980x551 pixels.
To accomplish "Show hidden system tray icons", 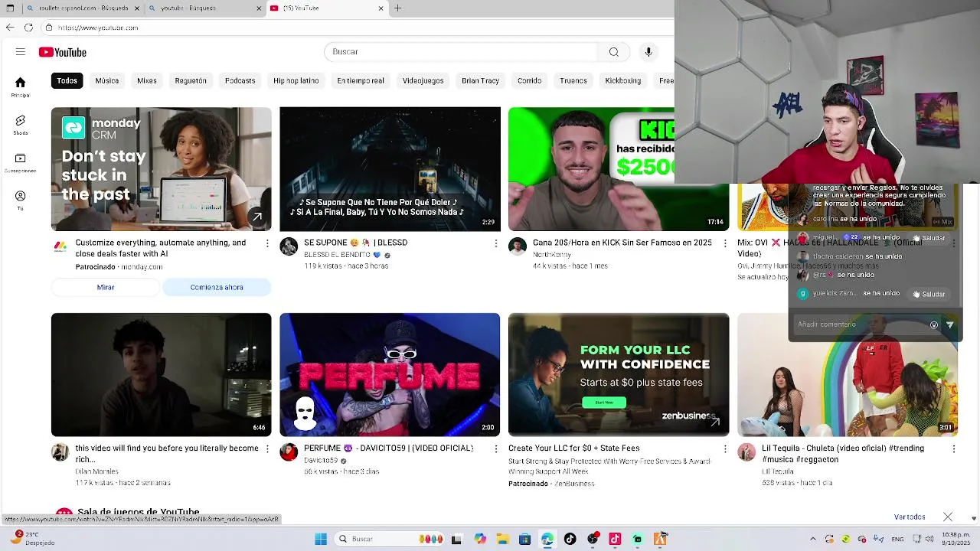I will pyautogui.click(x=813, y=539).
